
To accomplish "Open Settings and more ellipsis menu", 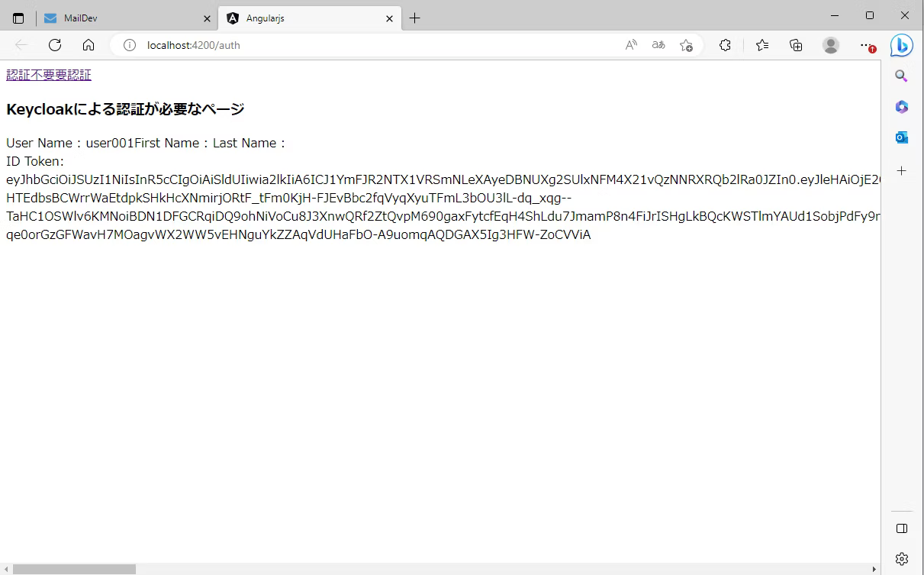I will pos(866,45).
